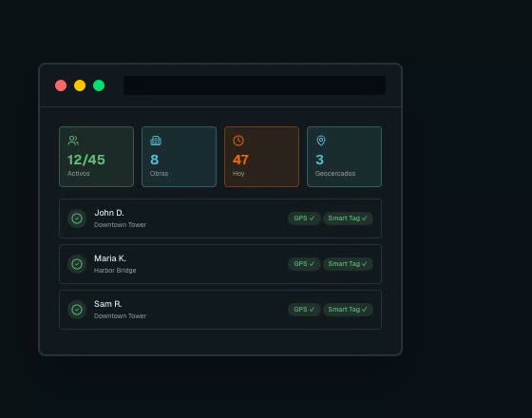This screenshot has height=418, width=532.
Task: Click the map pin icon in Geocercados card
Action: pos(321,141)
